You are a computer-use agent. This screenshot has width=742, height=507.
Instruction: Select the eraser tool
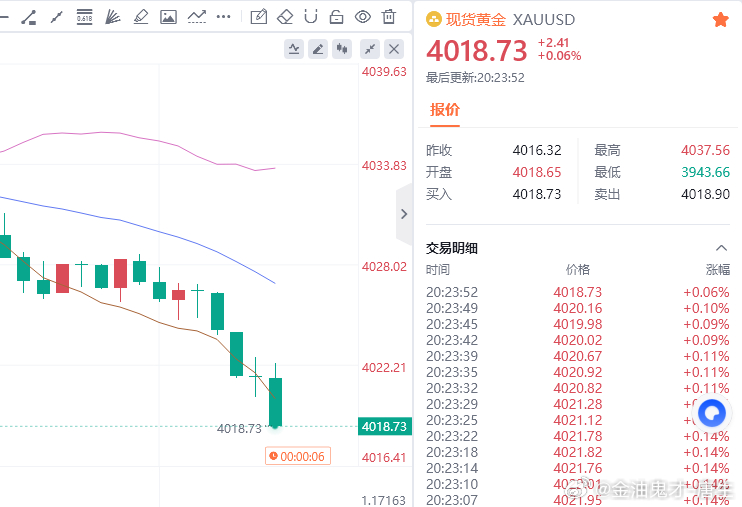285,17
